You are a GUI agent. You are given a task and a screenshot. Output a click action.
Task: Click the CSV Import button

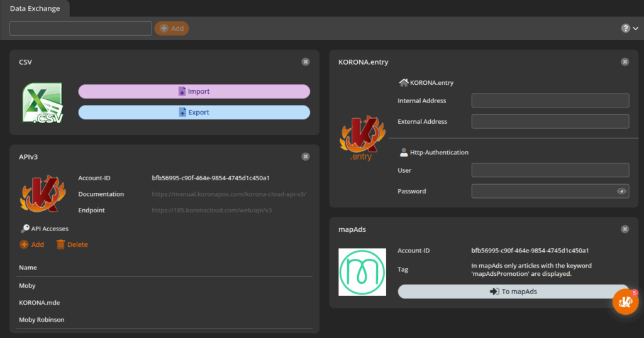coord(194,92)
